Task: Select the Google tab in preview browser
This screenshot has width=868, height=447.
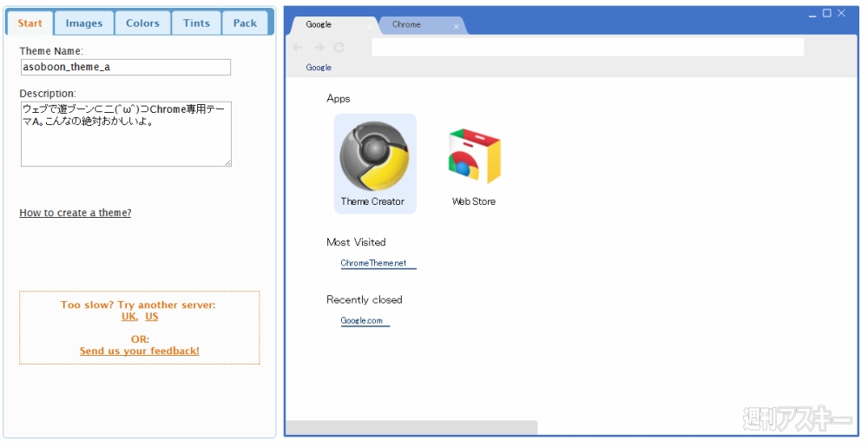Action: tap(332, 25)
